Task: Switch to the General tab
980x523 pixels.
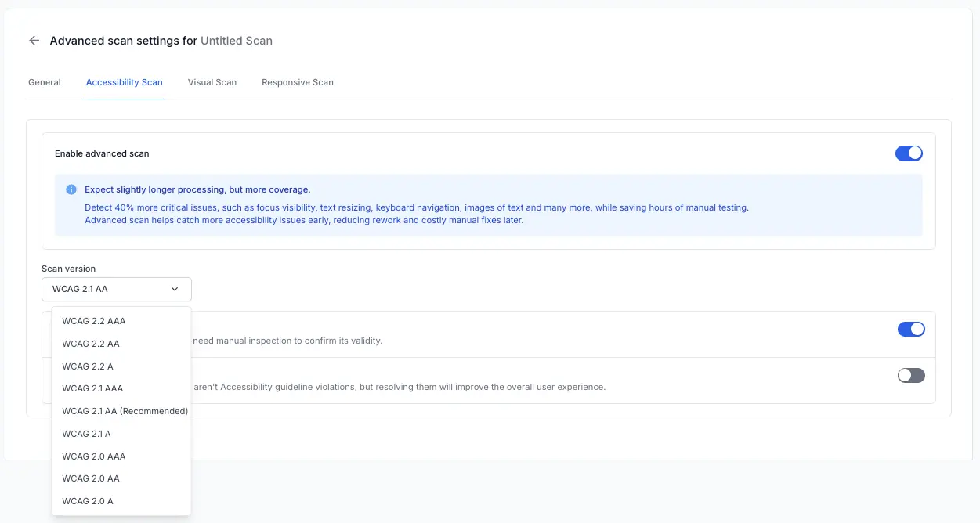Action: click(x=45, y=82)
